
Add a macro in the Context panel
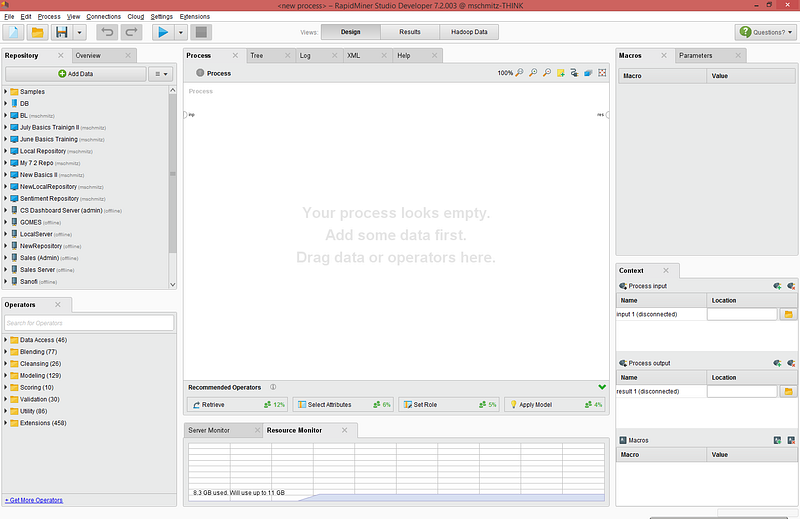pos(777,440)
